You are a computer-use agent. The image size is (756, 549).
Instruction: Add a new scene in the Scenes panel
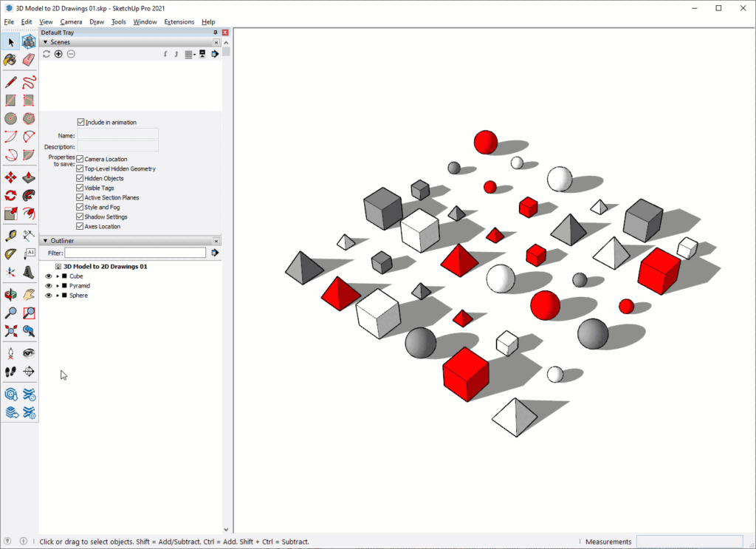pyautogui.click(x=58, y=53)
